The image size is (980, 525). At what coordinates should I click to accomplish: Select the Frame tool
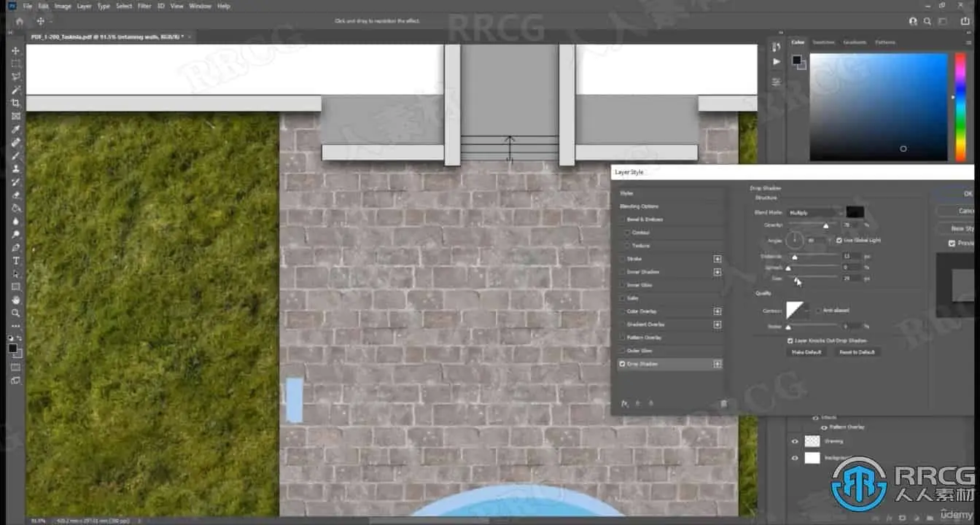(x=16, y=116)
